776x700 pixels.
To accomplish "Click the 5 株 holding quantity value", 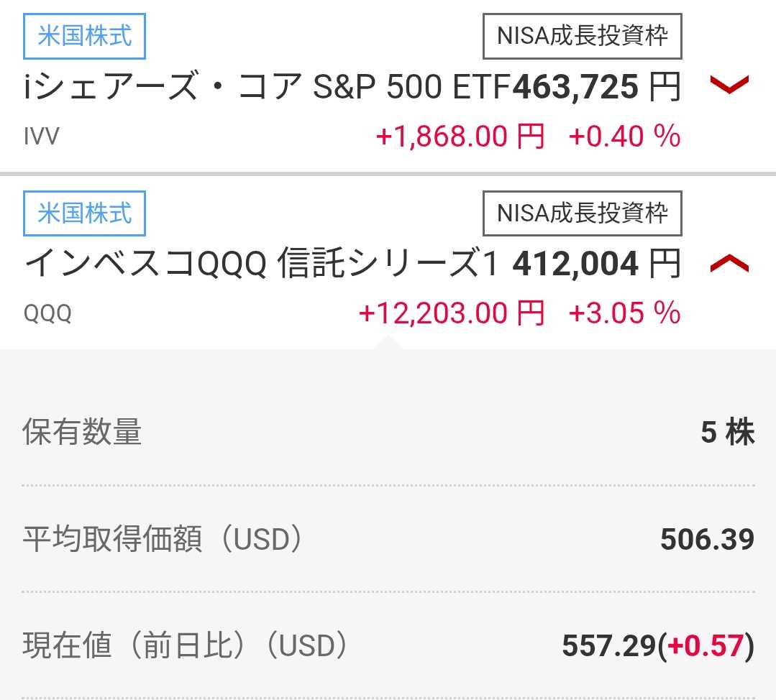I will click(x=727, y=433).
